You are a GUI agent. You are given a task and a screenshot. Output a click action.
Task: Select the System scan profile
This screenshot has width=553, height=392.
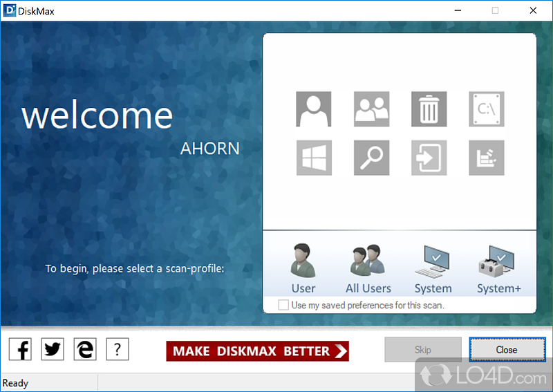tap(433, 268)
